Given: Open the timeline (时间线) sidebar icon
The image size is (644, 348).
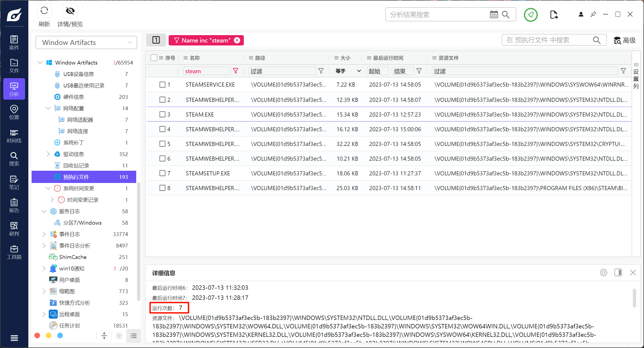Looking at the screenshot, I should click(14, 136).
